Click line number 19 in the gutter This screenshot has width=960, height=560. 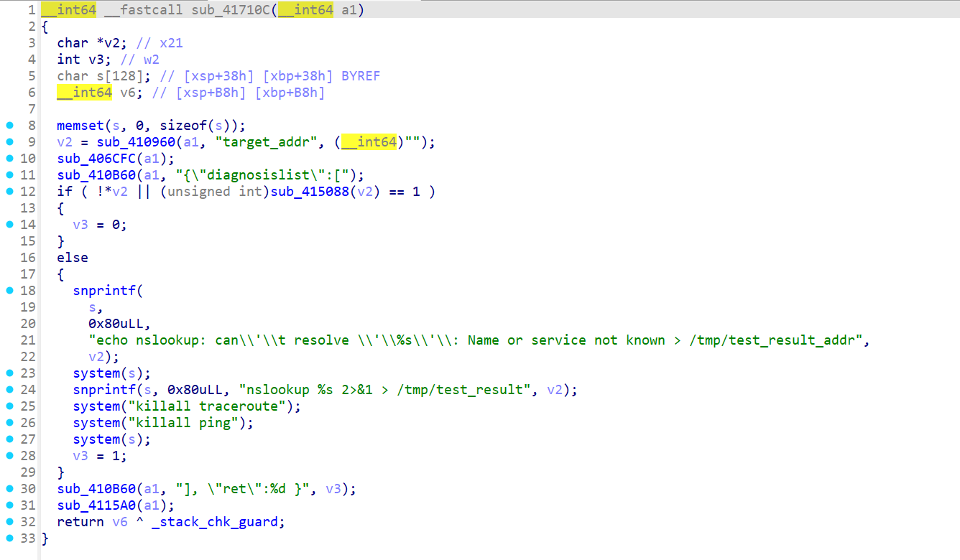[27, 307]
